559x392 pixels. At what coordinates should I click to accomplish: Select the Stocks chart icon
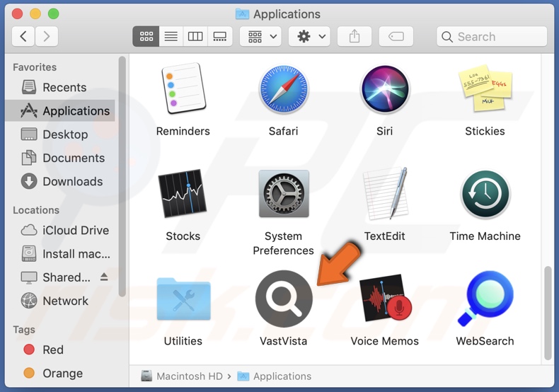(183, 193)
